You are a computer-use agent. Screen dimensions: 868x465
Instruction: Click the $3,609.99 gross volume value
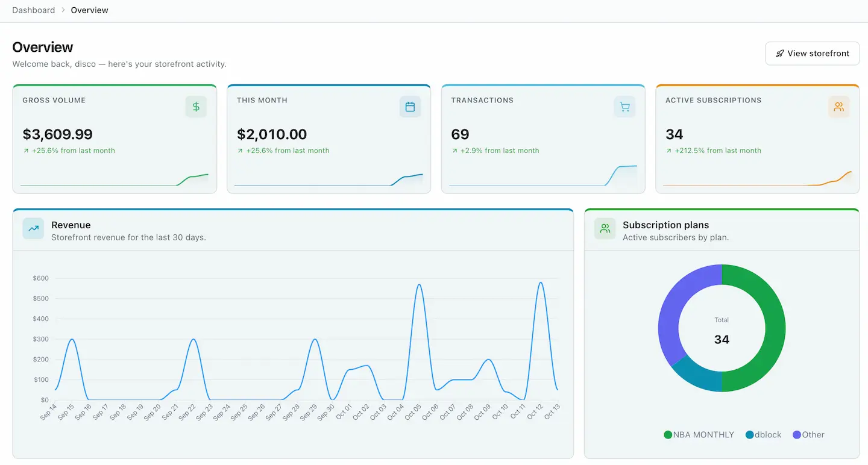[58, 134]
